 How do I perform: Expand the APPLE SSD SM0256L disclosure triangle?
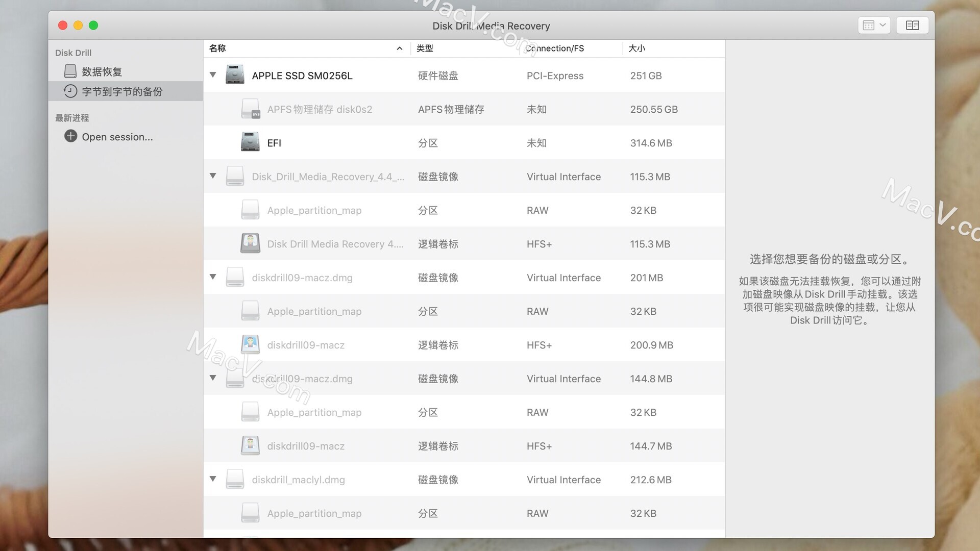click(x=213, y=76)
